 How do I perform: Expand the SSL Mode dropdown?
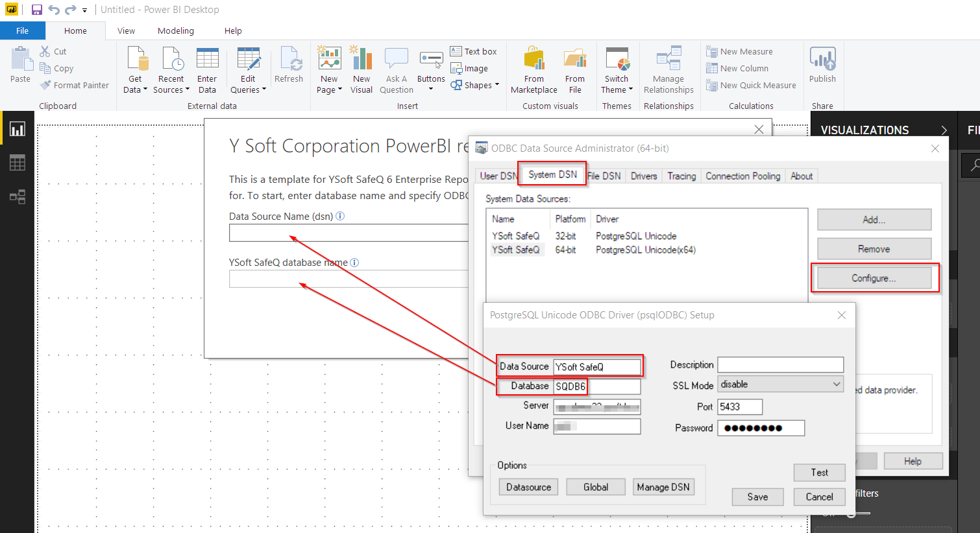tap(836, 385)
